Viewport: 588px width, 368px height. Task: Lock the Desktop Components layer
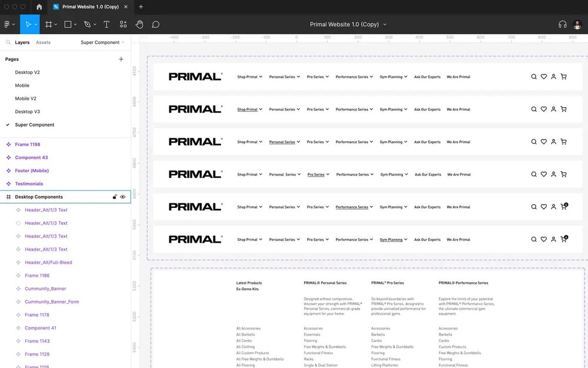coord(115,197)
